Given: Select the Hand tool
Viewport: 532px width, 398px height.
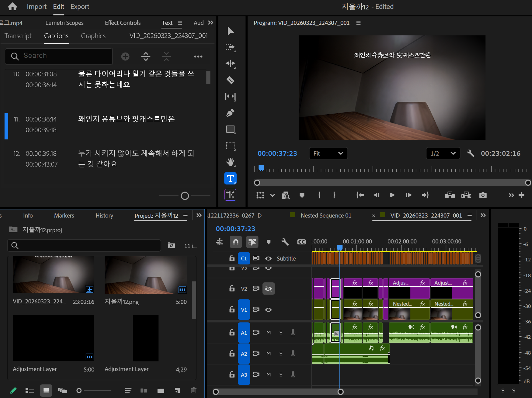Looking at the screenshot, I should (230, 162).
